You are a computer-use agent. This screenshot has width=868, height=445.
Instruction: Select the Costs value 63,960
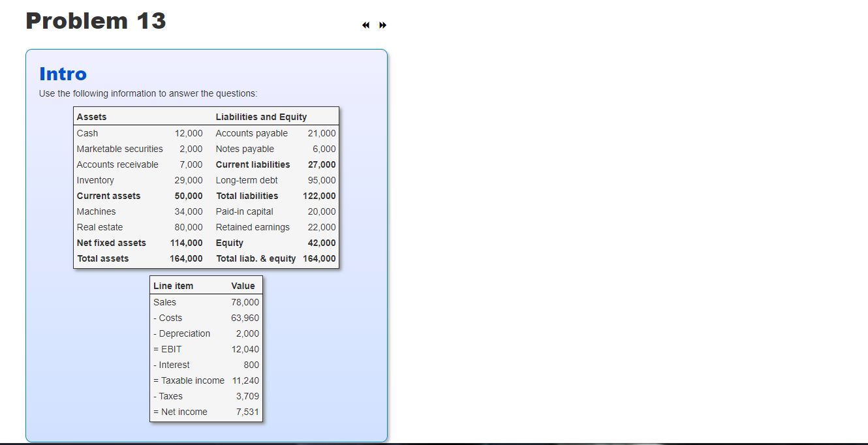pos(245,318)
